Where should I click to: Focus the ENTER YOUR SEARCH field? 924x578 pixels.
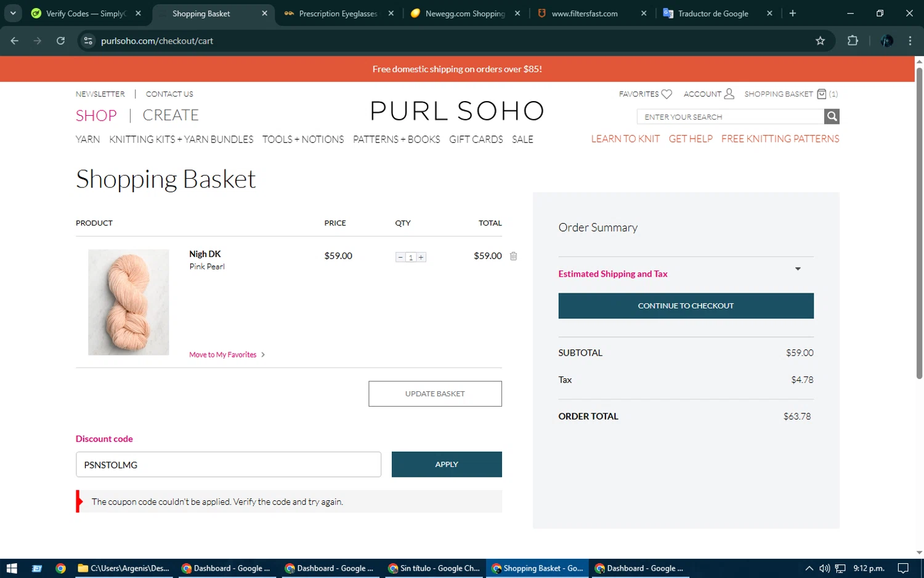point(731,116)
